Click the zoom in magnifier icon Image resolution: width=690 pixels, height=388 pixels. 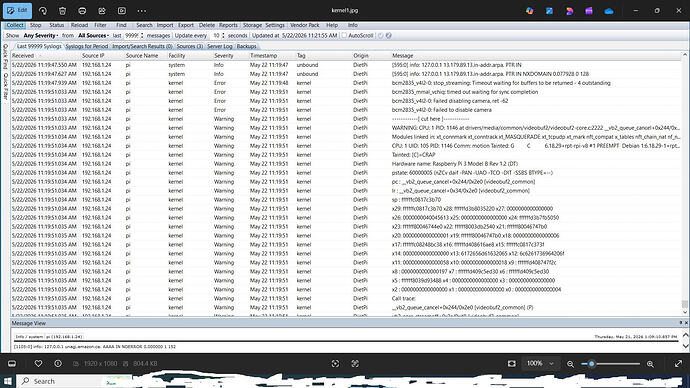(650, 364)
